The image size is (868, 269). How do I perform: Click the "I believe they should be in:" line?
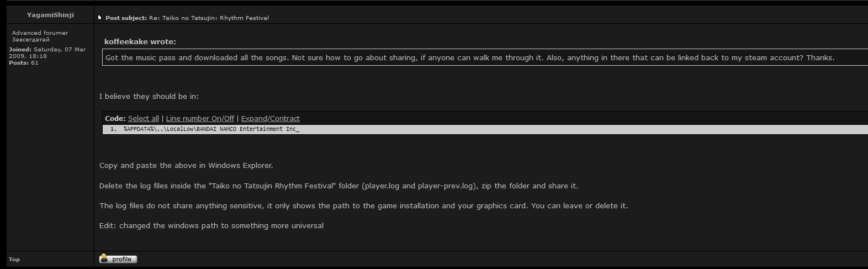149,97
